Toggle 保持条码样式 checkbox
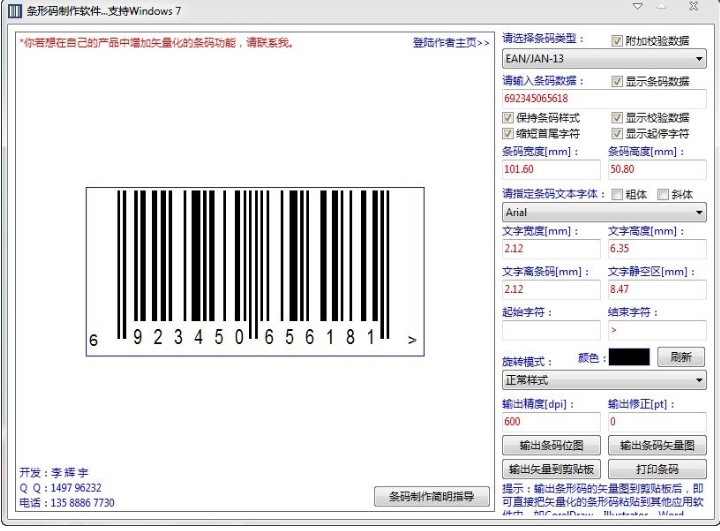 click(x=507, y=118)
